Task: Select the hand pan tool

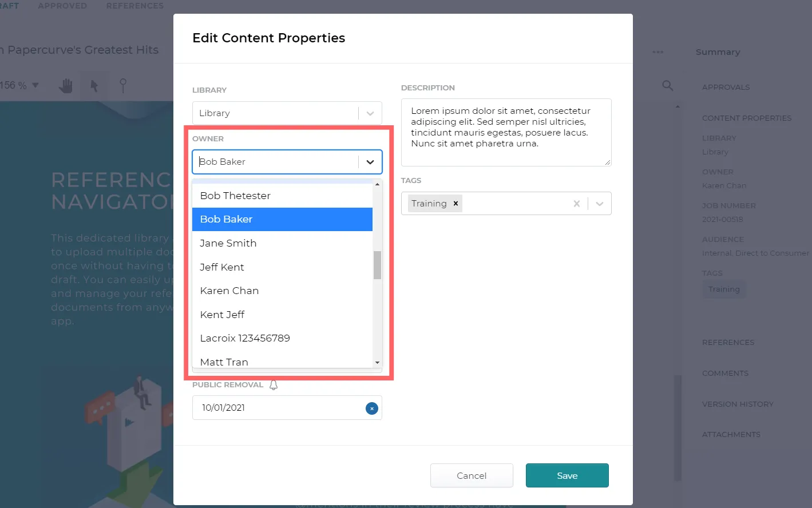Action: coord(66,86)
